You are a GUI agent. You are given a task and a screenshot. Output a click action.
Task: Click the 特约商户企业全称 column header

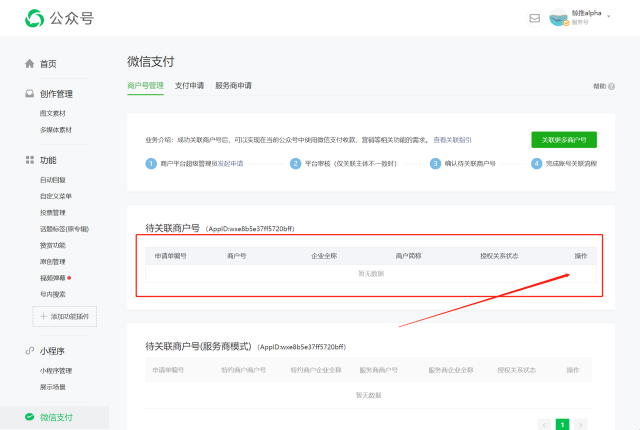tap(316, 370)
